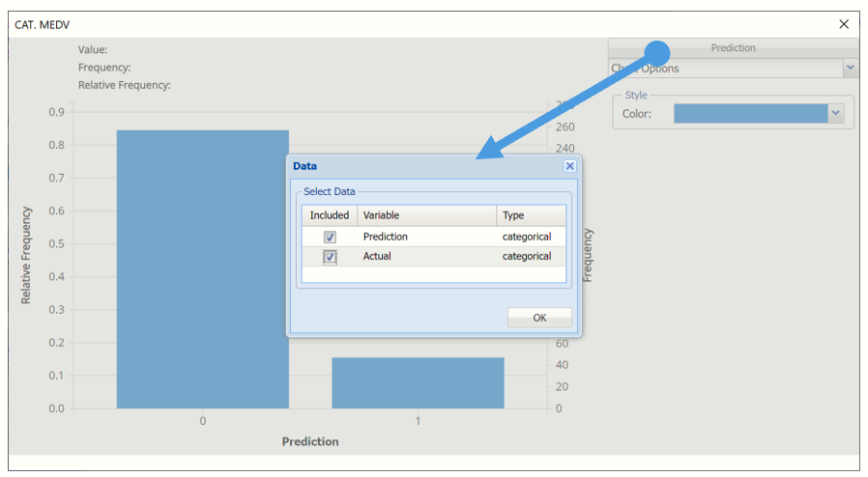
Task: Select the Actual variable name in table
Action: (377, 257)
